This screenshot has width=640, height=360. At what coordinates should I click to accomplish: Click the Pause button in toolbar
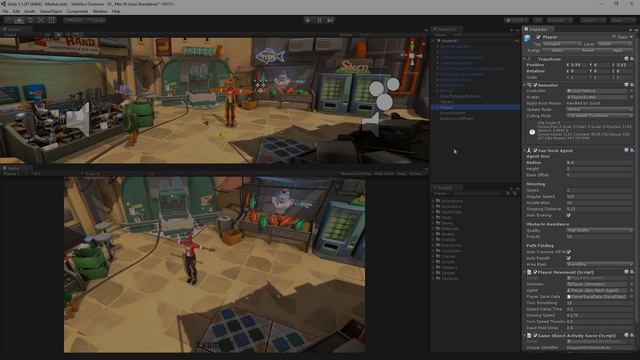click(x=320, y=20)
